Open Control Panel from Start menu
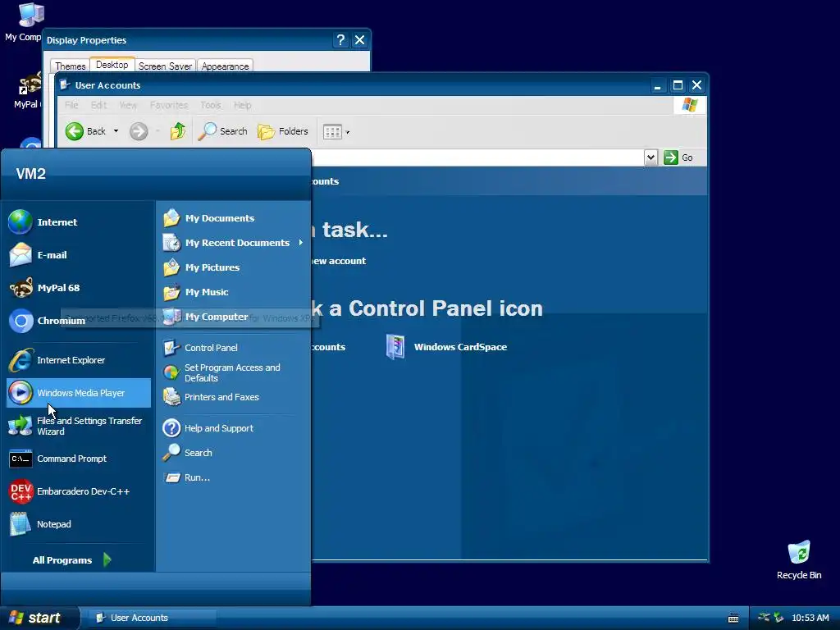The width and height of the screenshot is (840, 630). point(233,348)
